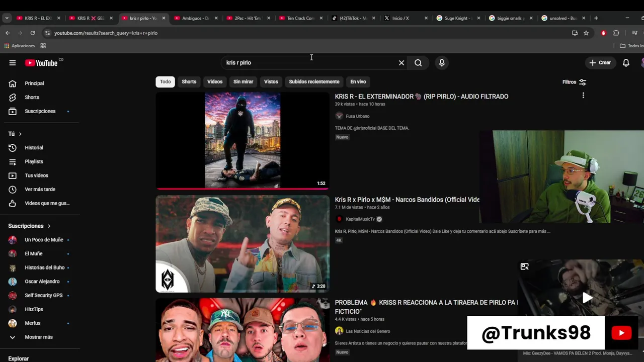Select the Shorts filter chip

189,82
